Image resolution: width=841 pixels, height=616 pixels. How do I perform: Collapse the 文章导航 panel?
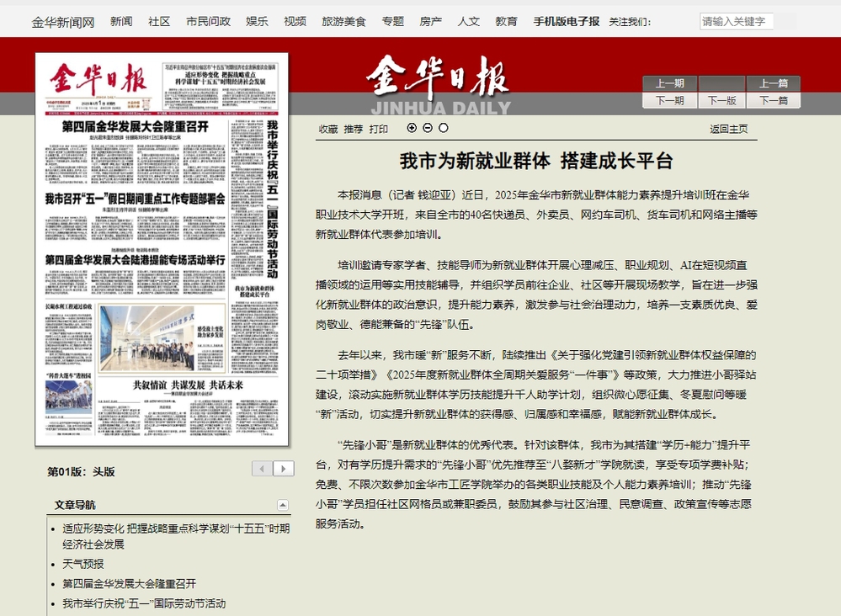coord(283,505)
